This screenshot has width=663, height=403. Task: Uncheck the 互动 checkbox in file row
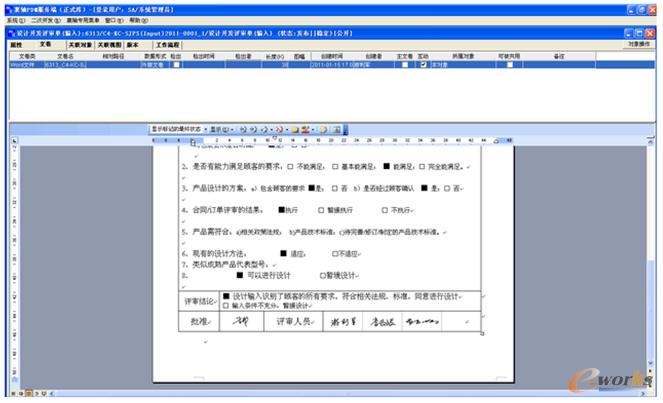click(423, 64)
